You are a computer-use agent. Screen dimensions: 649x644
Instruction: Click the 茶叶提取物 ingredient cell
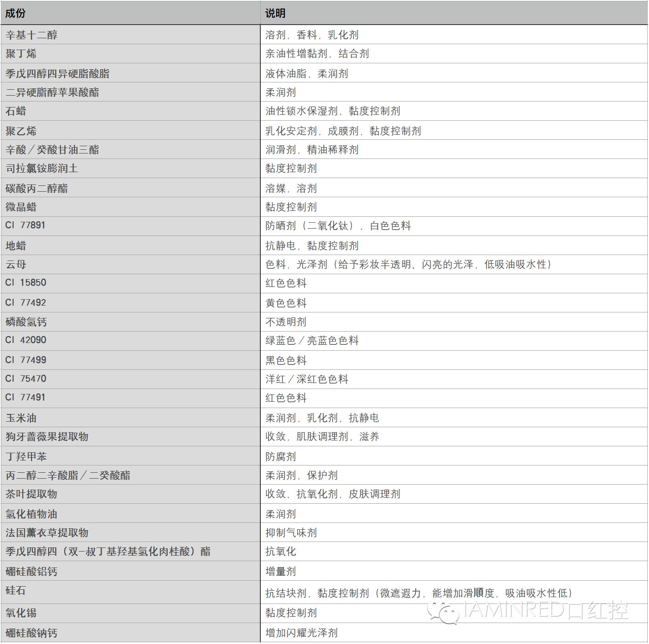31,494
